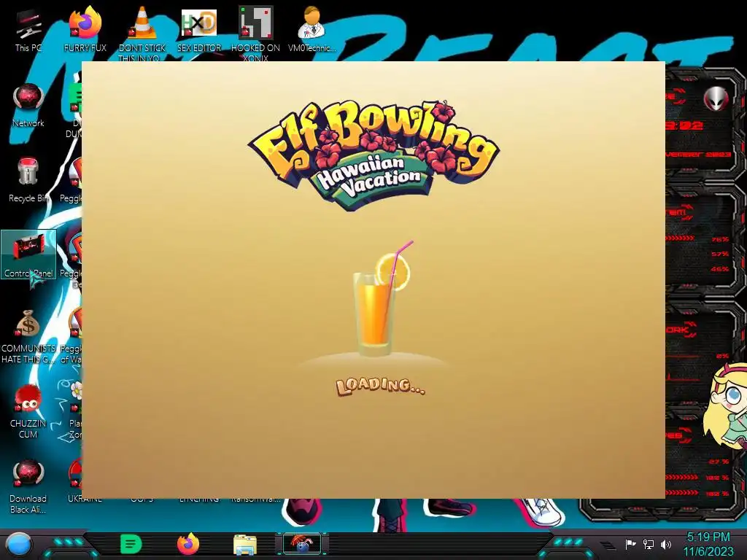Click the volume speaker tray icon
Screen dimensions: 747x560
(x=666, y=544)
